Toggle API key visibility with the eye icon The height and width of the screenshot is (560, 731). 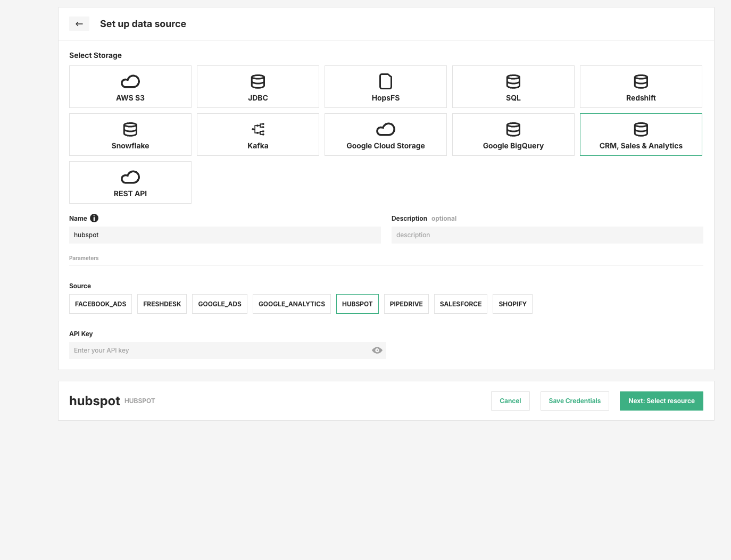click(x=377, y=350)
